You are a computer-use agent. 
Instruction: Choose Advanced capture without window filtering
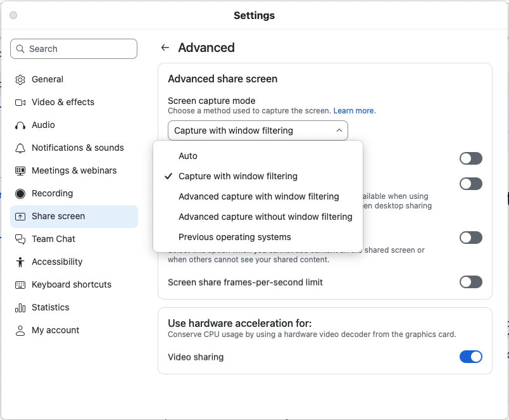click(265, 217)
